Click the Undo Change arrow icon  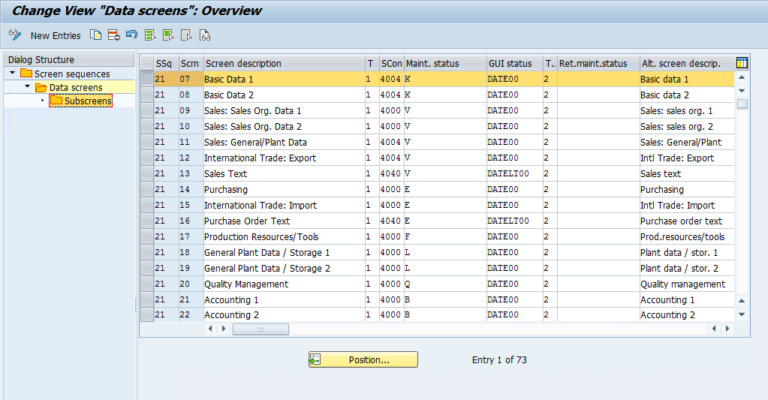pos(132,35)
